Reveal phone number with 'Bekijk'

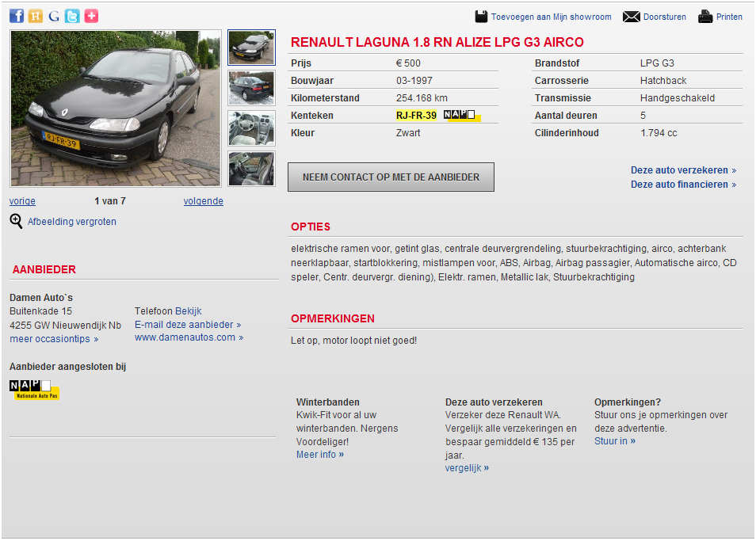click(x=189, y=311)
